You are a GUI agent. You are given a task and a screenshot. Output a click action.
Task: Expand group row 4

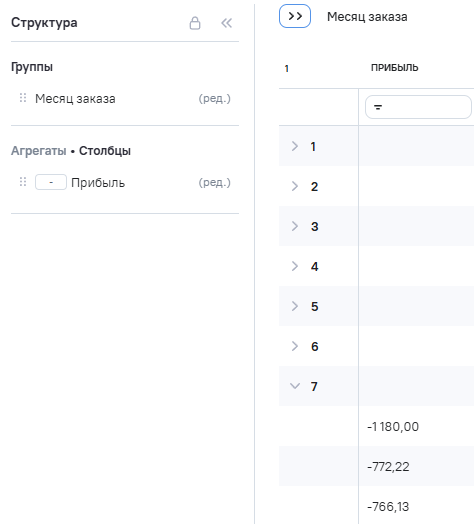(294, 266)
